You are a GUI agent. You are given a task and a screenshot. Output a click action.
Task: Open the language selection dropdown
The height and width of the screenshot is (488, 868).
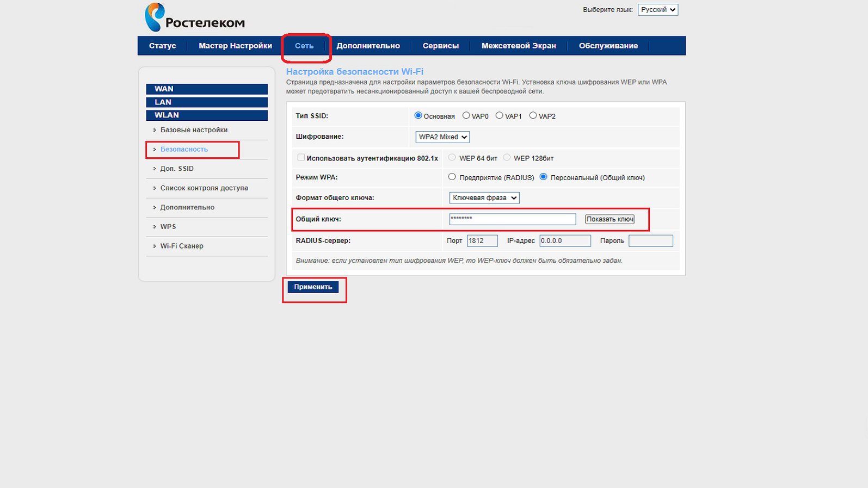tap(657, 10)
